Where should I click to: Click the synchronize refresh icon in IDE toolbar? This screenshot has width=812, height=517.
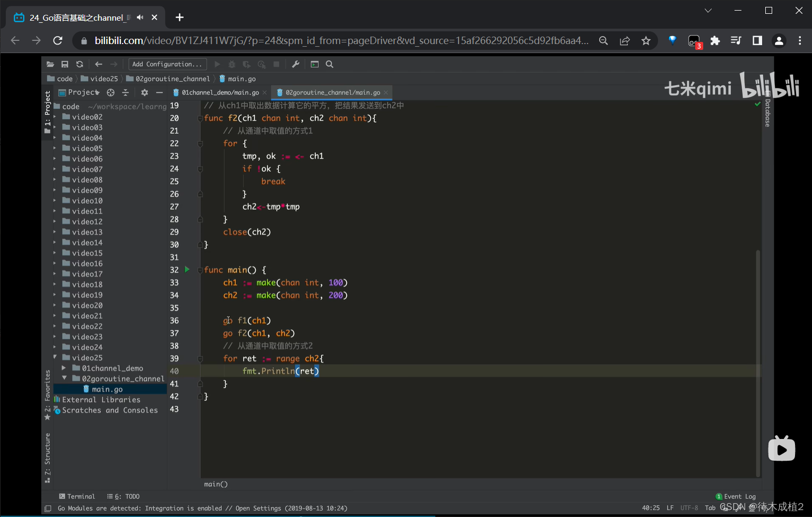[80, 64]
